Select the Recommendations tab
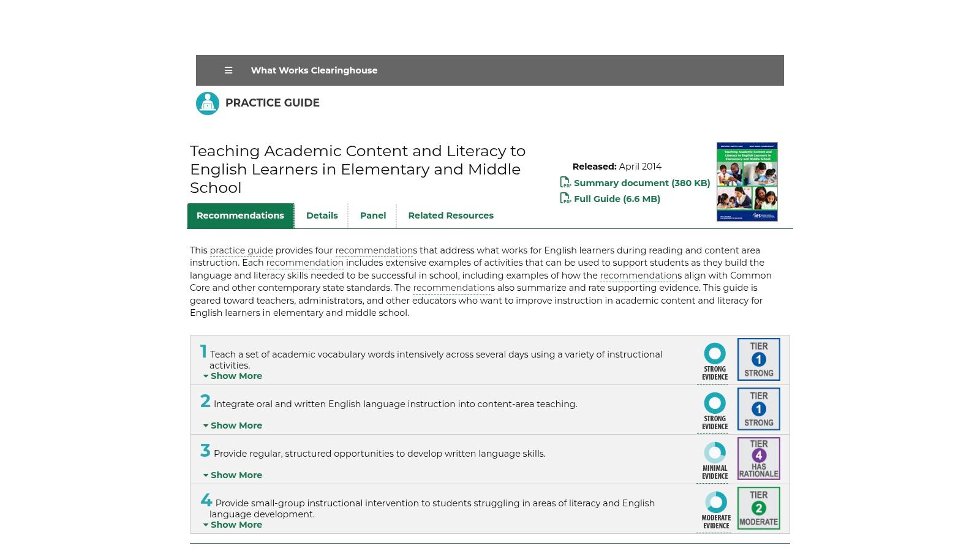The height and width of the screenshot is (551, 980). point(241,216)
